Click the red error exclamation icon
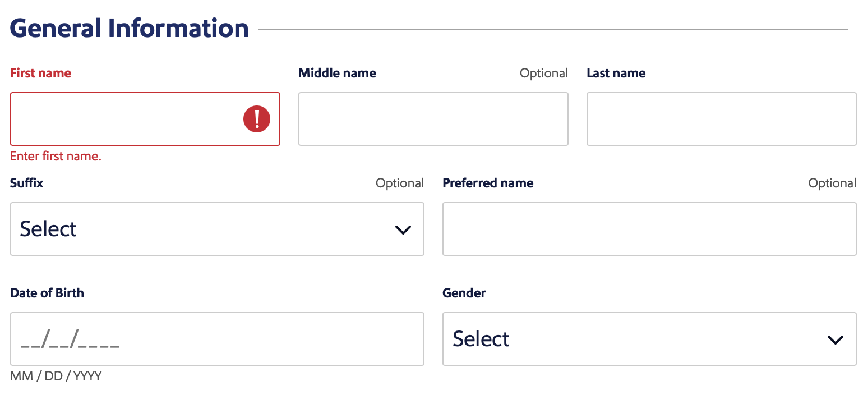This screenshot has height=395, width=868. [257, 119]
